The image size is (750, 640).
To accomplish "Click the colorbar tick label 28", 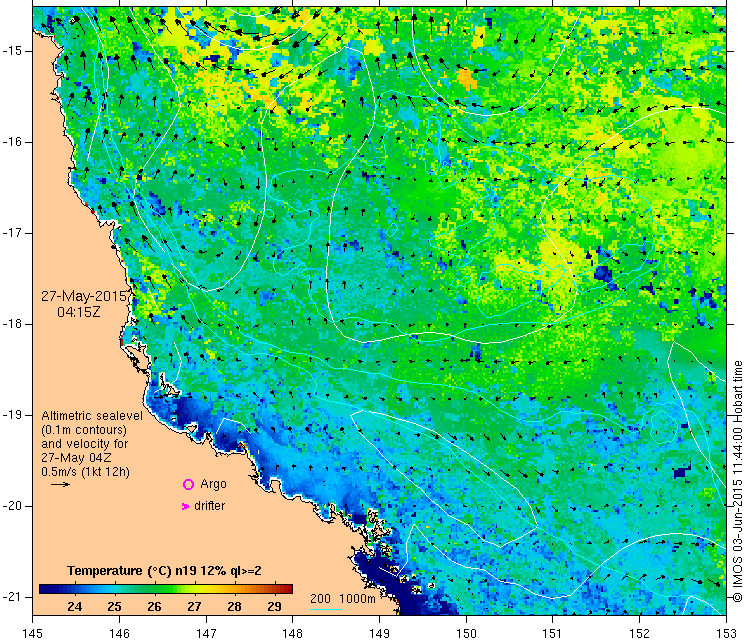I will pos(234,607).
